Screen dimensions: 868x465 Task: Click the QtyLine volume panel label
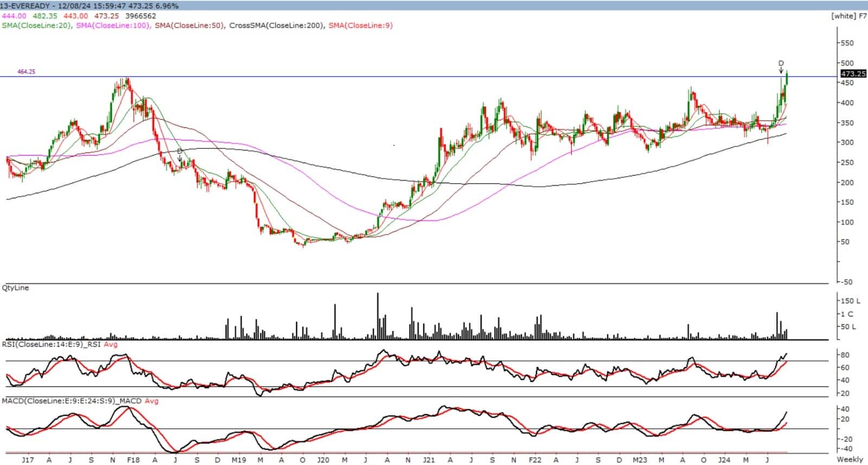pos(15,288)
